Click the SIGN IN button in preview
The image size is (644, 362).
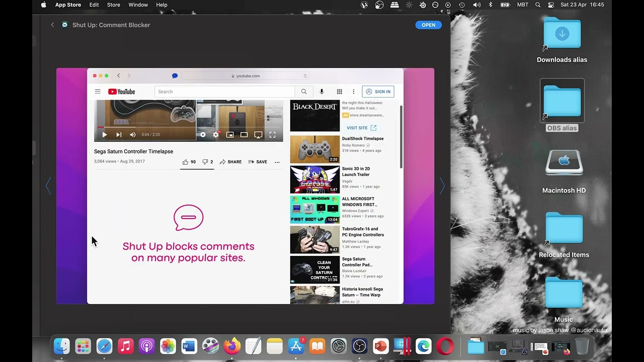point(378,92)
